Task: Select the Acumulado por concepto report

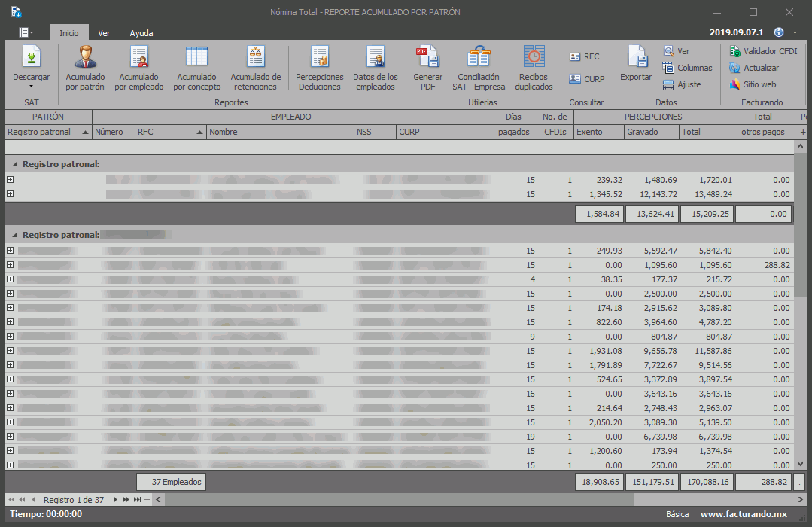Action: click(x=196, y=58)
